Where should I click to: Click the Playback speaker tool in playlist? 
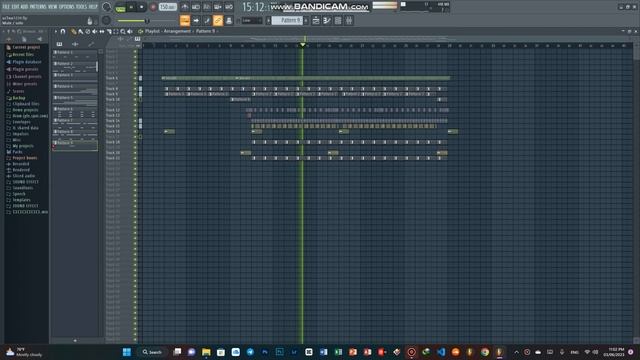click(x=130, y=31)
